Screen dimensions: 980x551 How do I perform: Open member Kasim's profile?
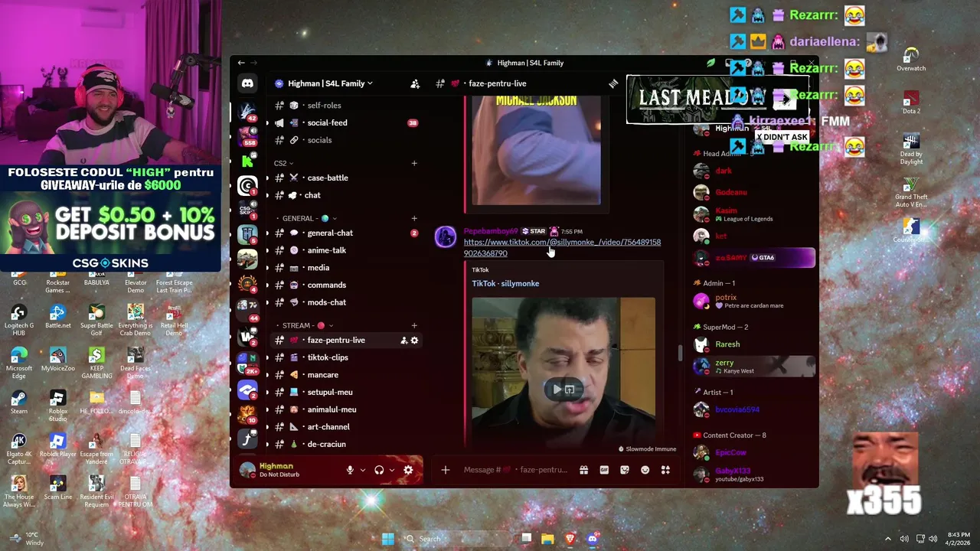753,214
